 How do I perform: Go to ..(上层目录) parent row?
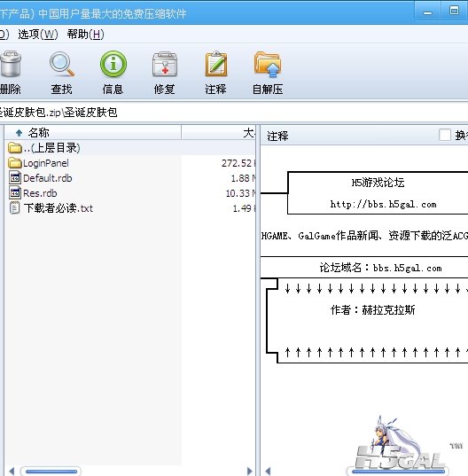(130, 148)
